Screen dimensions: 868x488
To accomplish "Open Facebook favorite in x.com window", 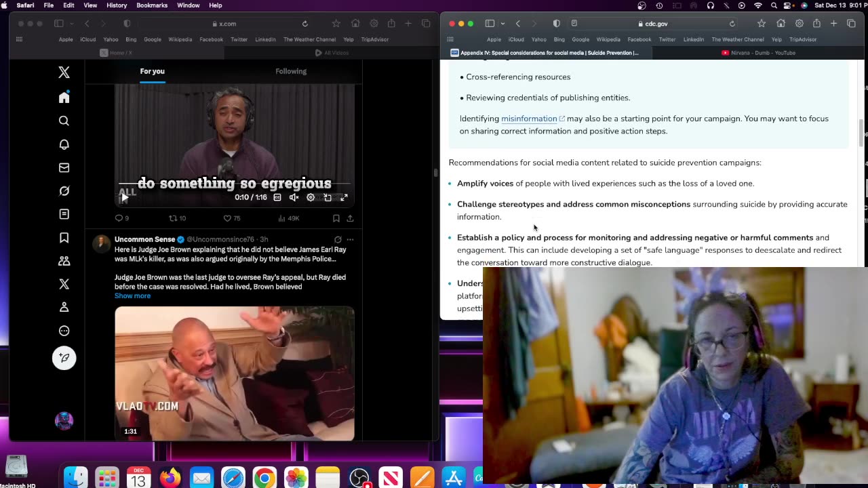I will click(x=211, y=39).
